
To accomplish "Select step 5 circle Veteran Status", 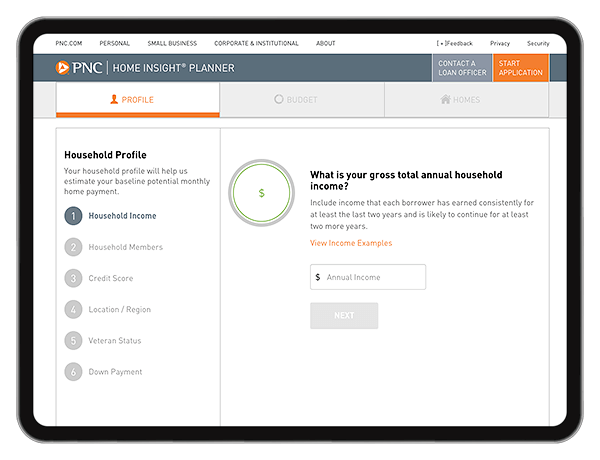I will coord(73,341).
